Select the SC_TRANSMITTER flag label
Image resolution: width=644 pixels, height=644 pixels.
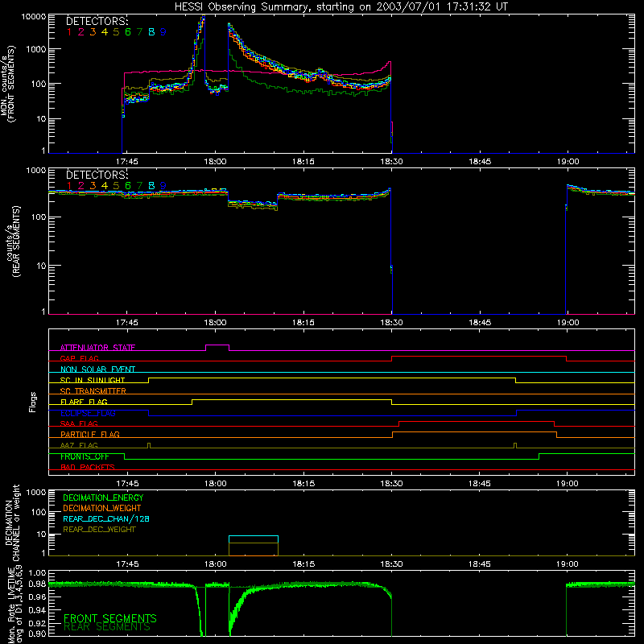pos(93,390)
